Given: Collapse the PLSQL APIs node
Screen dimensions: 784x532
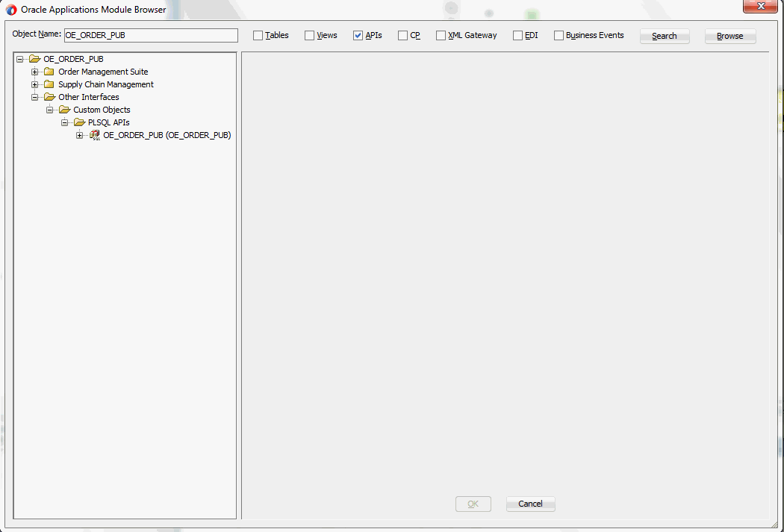Looking at the screenshot, I should [64, 122].
